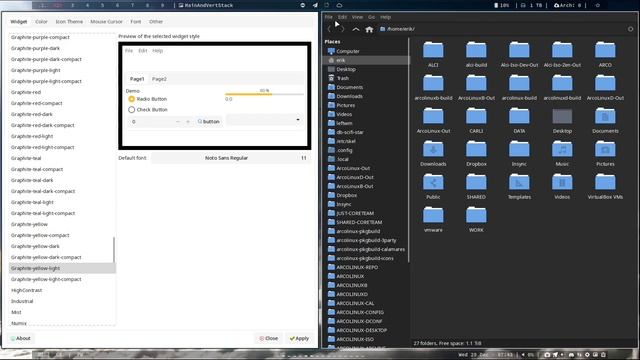The width and height of the screenshot is (640, 360).
Task: Open Help menu in file manager
Action: coord(385,17)
